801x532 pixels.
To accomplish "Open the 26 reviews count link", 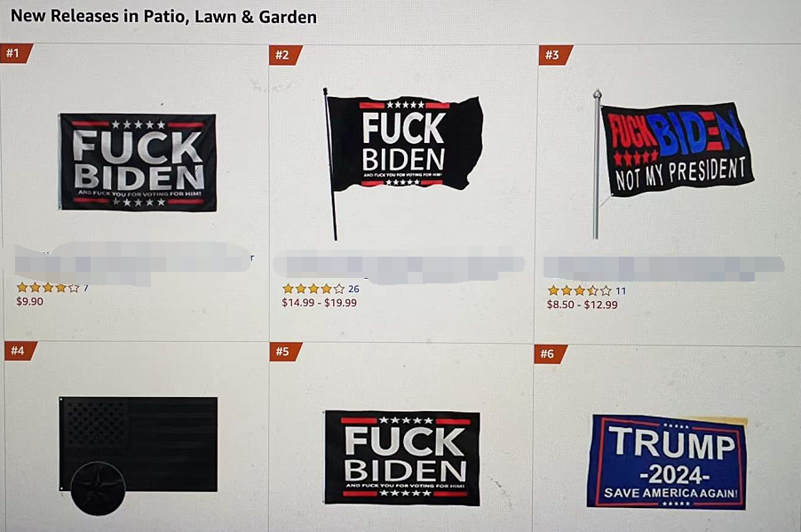I will pyautogui.click(x=353, y=290).
